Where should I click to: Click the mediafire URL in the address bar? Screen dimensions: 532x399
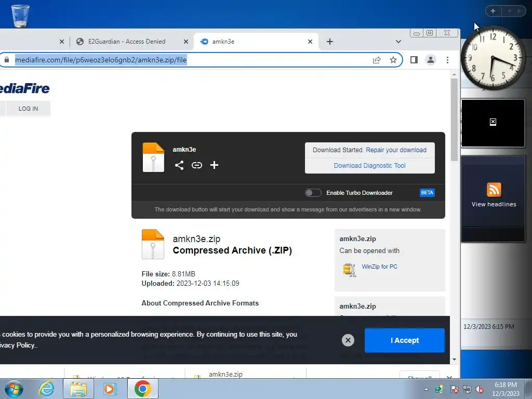pos(101,60)
